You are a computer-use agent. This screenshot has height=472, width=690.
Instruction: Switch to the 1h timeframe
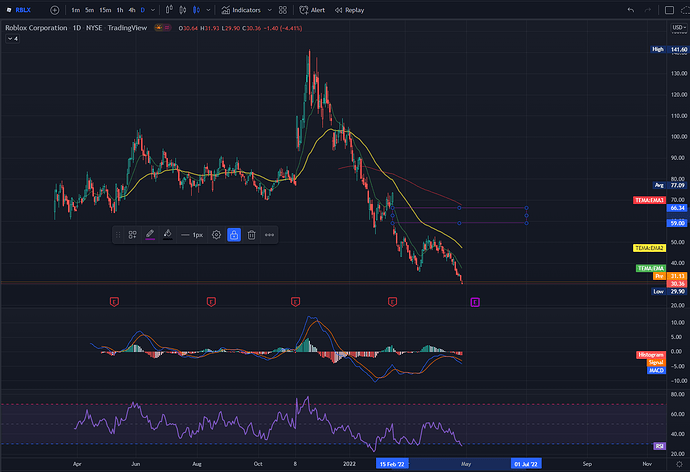pos(120,10)
